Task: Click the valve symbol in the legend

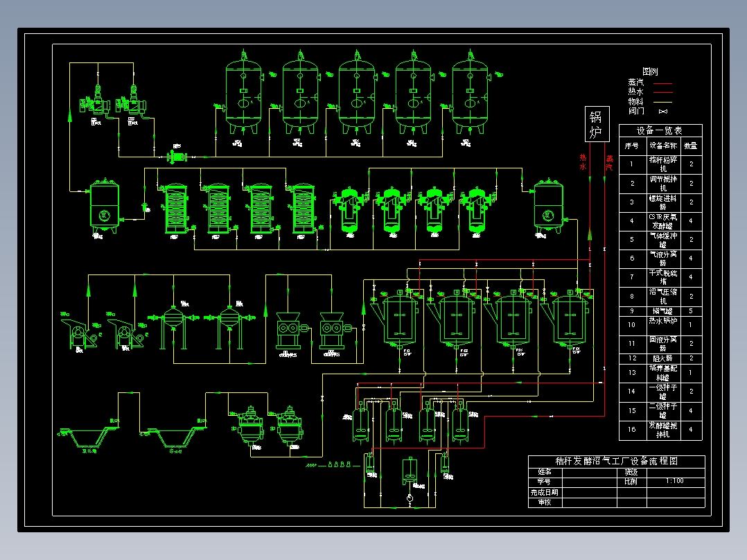Action: pos(662,112)
